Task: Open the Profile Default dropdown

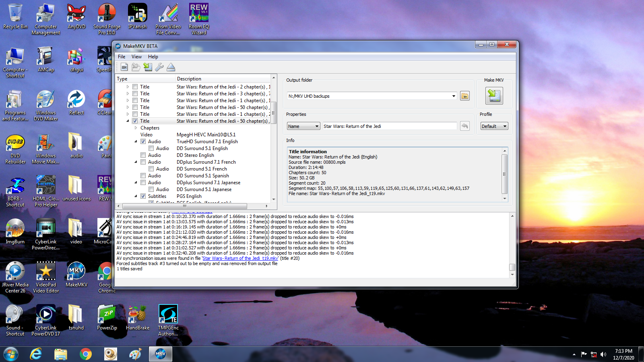Action: 494,126
